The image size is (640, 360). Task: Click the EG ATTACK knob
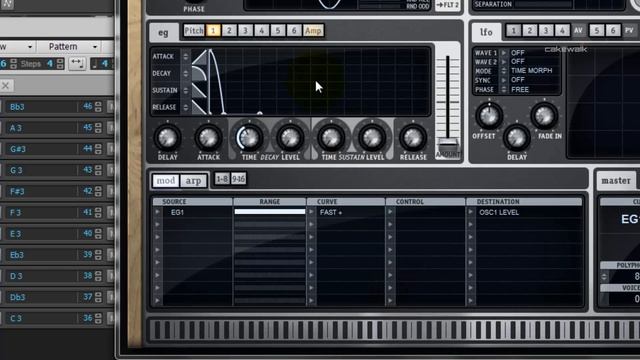click(x=208, y=138)
